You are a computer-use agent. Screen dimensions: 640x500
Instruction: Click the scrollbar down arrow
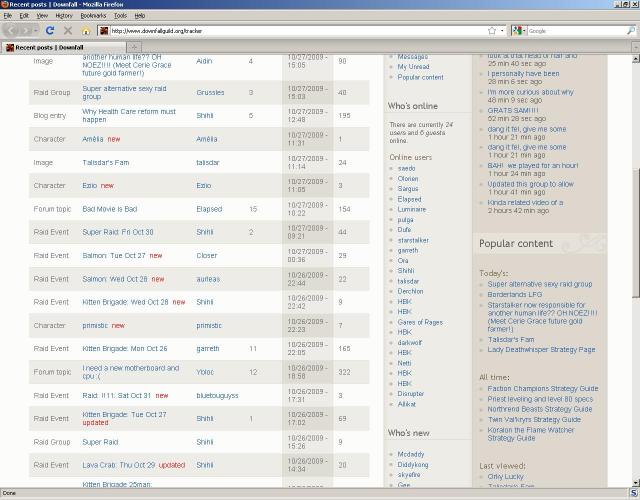(x=636, y=483)
